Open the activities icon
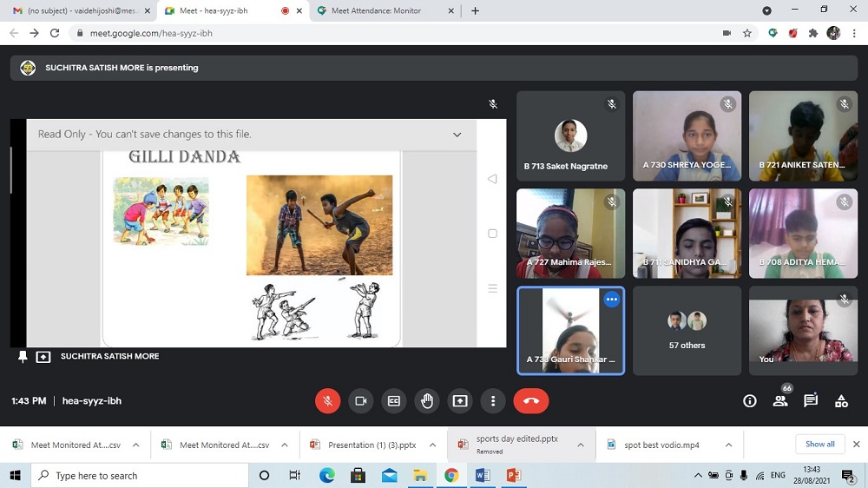 pos(841,401)
